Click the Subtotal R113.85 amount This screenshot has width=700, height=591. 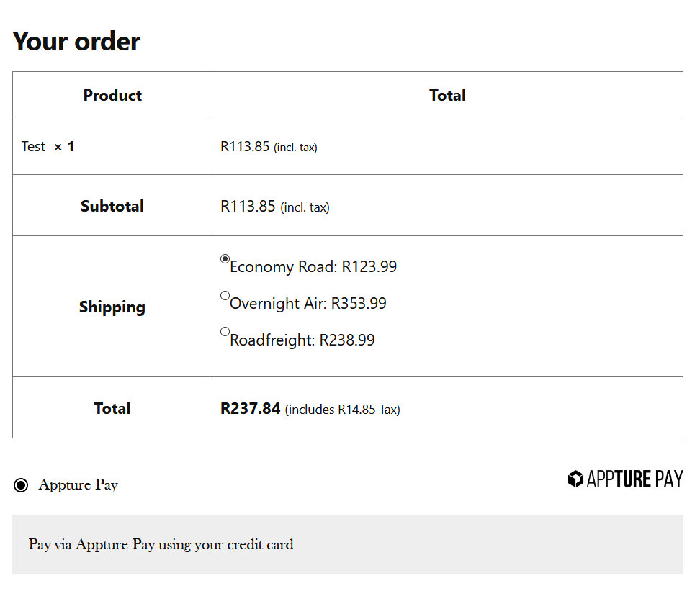[x=248, y=207]
